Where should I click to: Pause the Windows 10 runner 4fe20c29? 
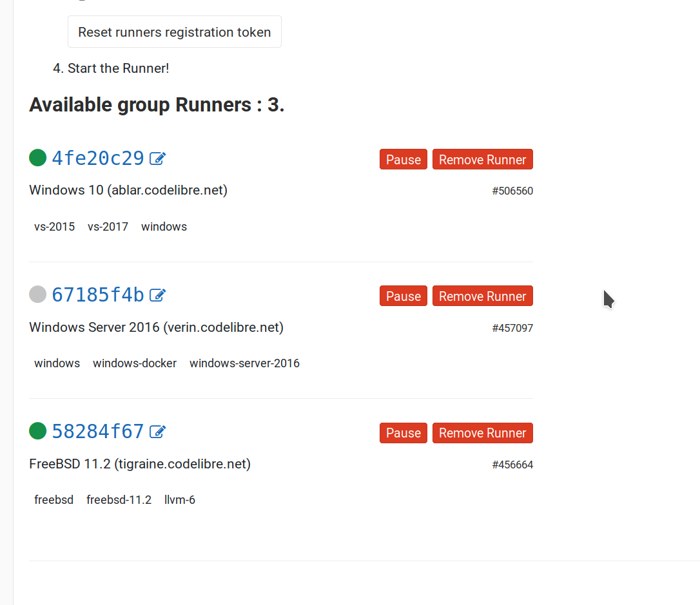point(403,159)
